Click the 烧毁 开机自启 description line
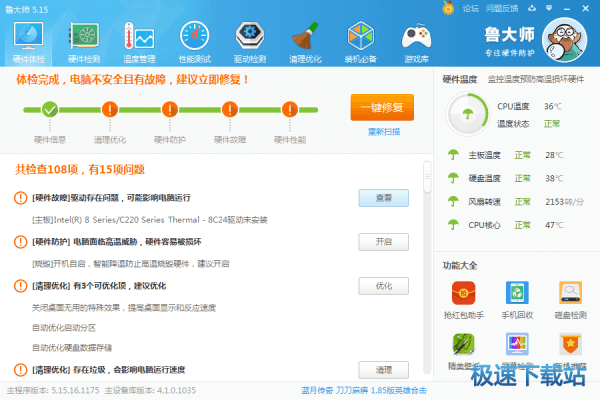The width and height of the screenshot is (600, 400). tap(130, 264)
